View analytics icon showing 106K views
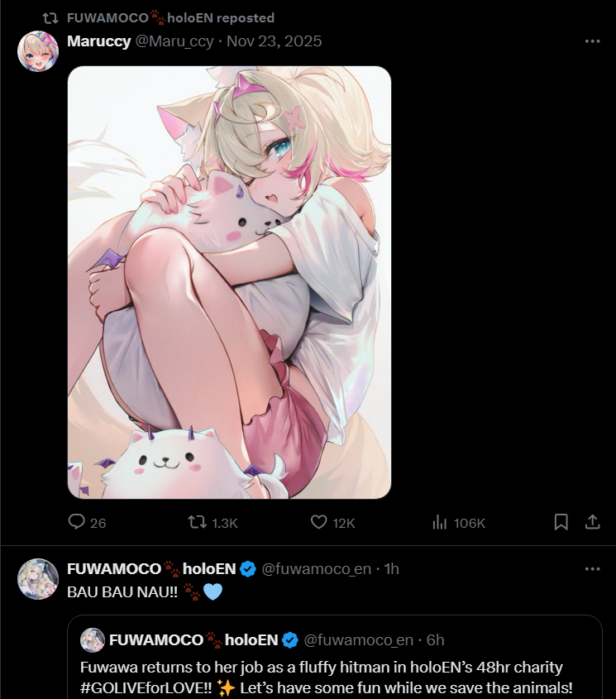 (440, 522)
